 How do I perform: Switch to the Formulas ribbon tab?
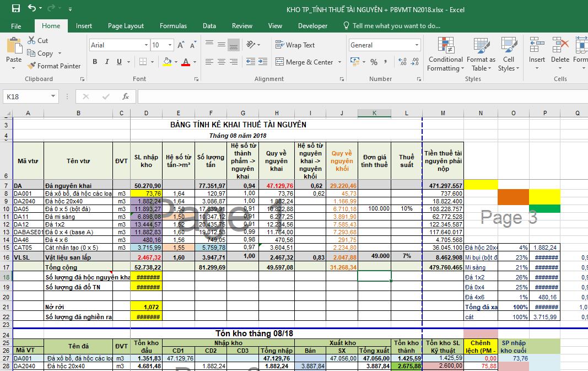point(173,26)
